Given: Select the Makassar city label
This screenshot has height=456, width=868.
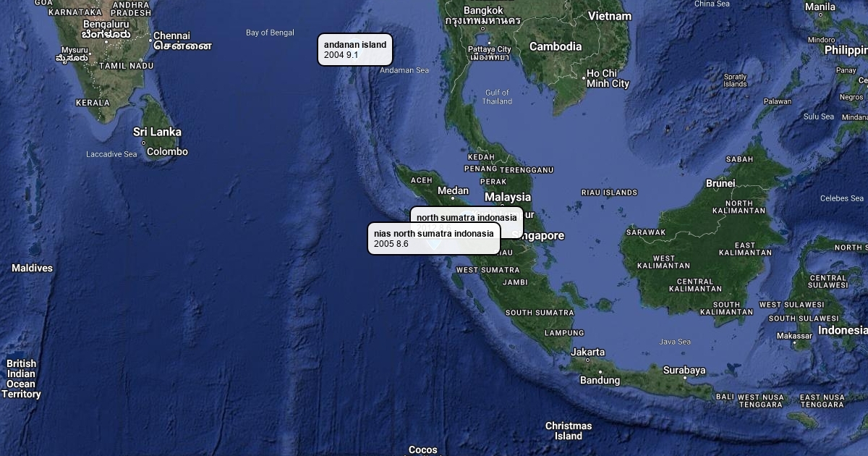Looking at the screenshot, I should [x=794, y=336].
